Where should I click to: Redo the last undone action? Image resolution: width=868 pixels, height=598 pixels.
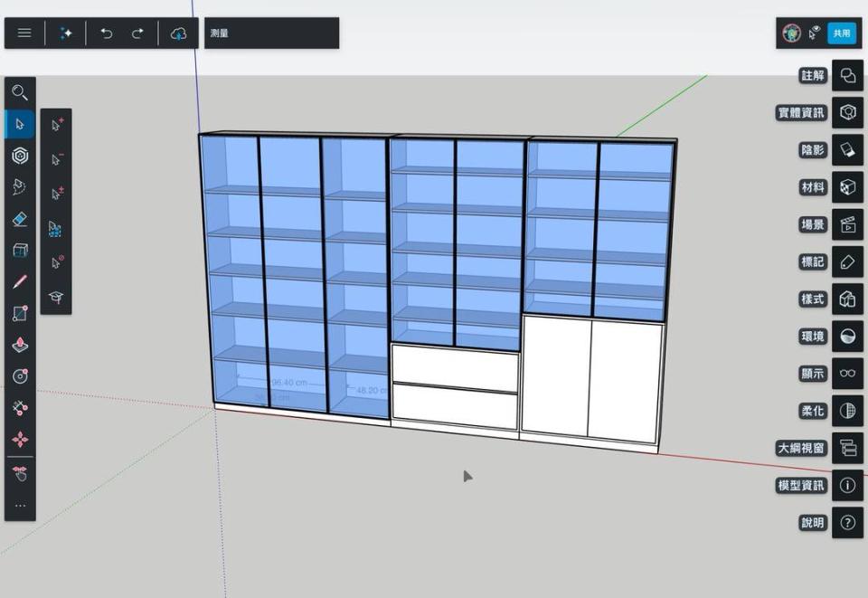(x=137, y=33)
